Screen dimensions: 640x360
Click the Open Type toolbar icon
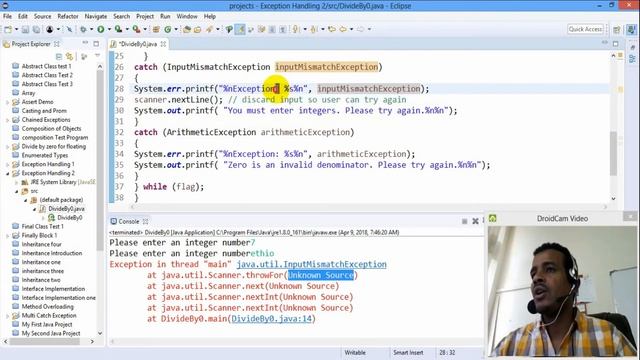pyautogui.click(x=187, y=29)
